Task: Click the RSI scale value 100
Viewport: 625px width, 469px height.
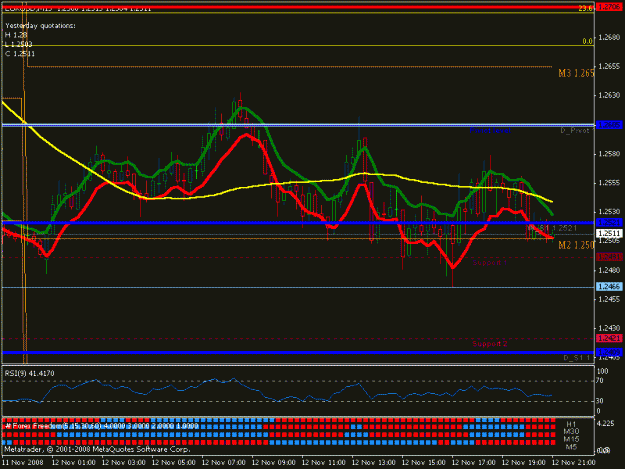Action: (603, 371)
